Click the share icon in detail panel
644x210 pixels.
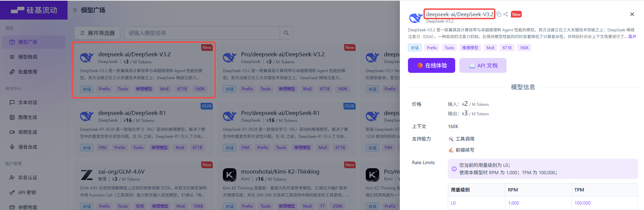point(506,14)
